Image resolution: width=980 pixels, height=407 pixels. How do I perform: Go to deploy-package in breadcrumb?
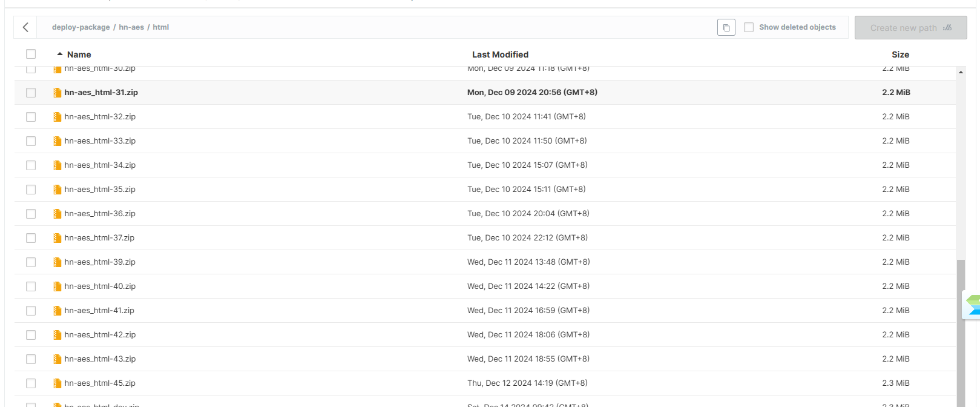[81, 27]
